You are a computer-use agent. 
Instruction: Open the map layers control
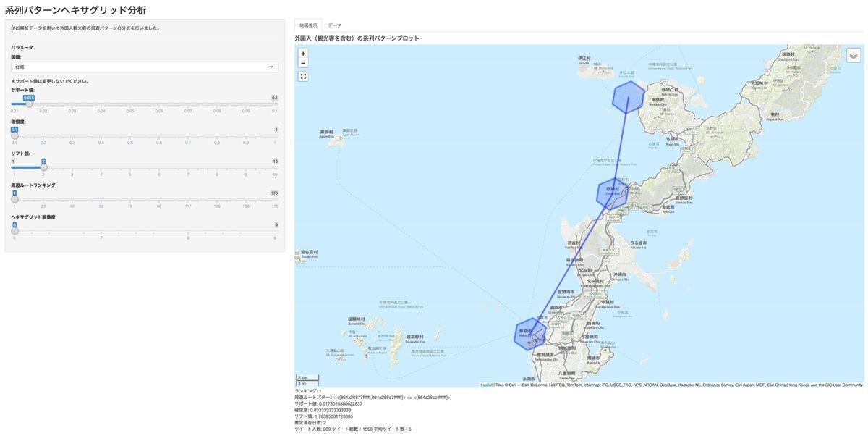[x=853, y=55]
